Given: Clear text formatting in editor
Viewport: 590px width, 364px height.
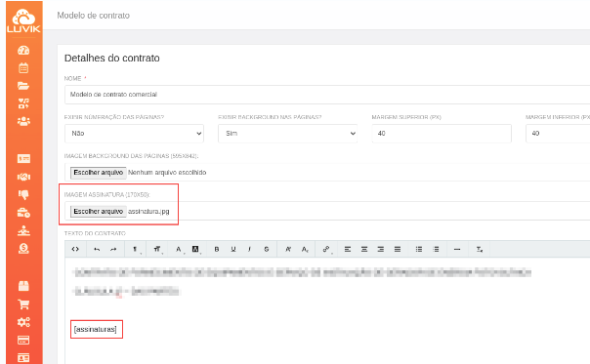Looking at the screenshot, I should [480, 249].
